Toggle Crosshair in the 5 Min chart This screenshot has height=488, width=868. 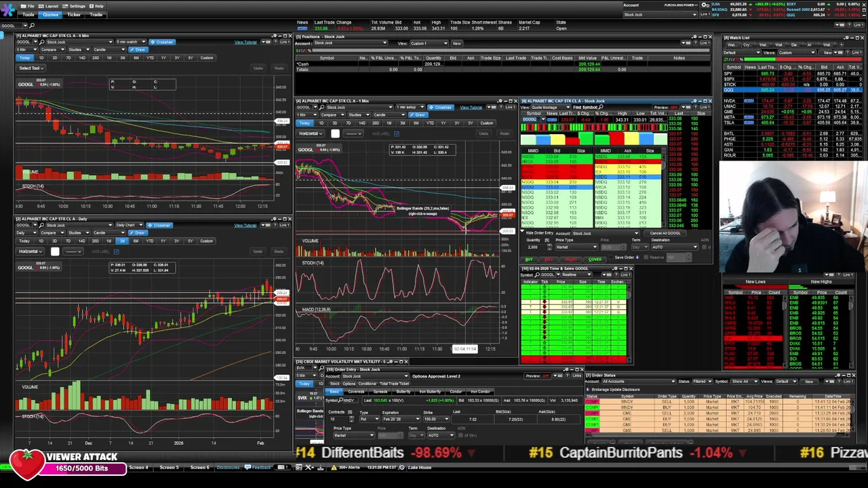[x=162, y=42]
